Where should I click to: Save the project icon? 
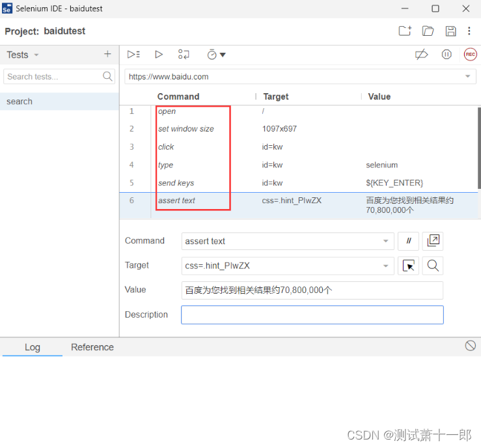click(x=450, y=31)
